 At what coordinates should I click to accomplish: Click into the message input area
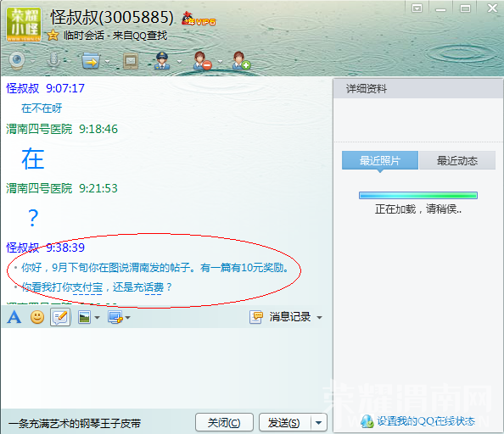[166, 368]
